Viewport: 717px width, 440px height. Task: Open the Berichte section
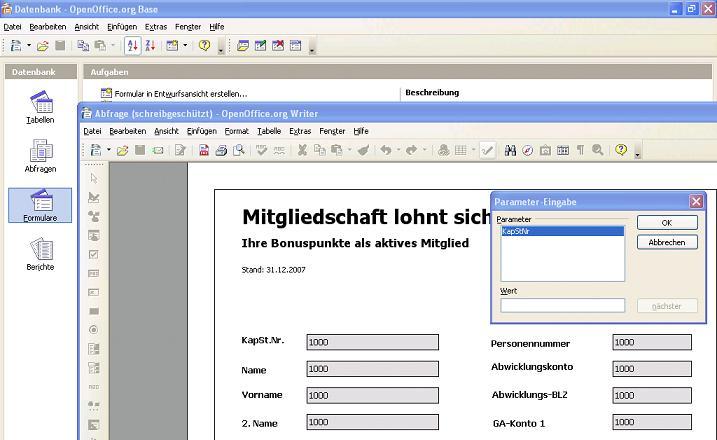coord(40,254)
